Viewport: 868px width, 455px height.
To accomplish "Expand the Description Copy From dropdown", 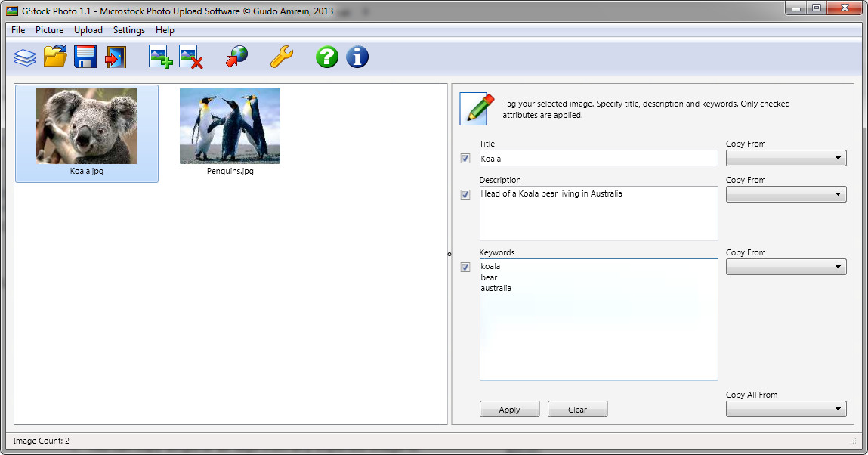I will click(x=786, y=194).
